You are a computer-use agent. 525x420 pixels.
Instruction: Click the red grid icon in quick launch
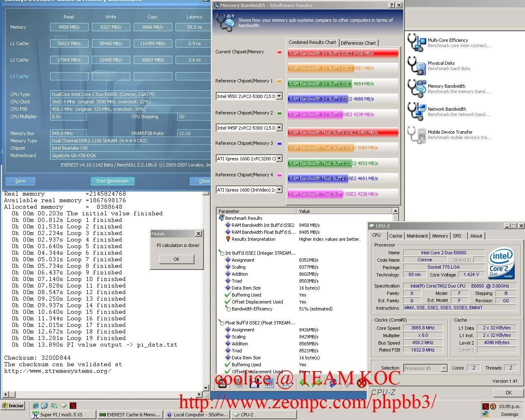73,406
